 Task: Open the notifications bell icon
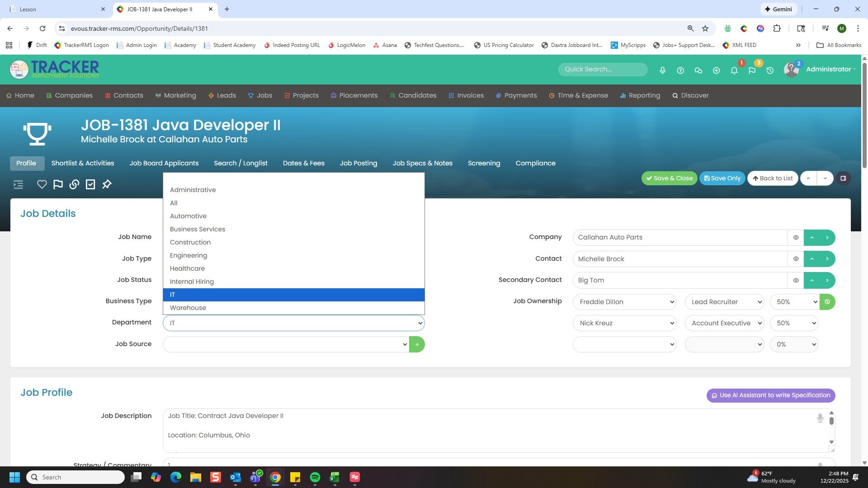pos(734,70)
